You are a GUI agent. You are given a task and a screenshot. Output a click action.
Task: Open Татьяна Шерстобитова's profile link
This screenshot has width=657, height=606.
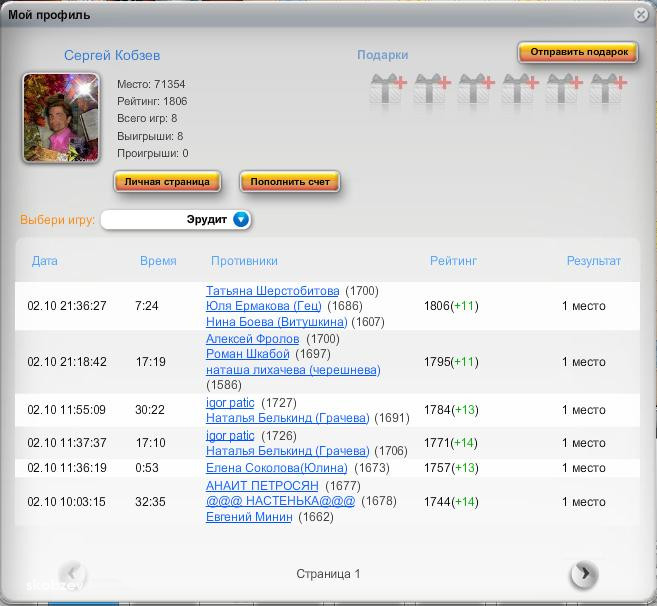pyautogui.click(x=272, y=291)
